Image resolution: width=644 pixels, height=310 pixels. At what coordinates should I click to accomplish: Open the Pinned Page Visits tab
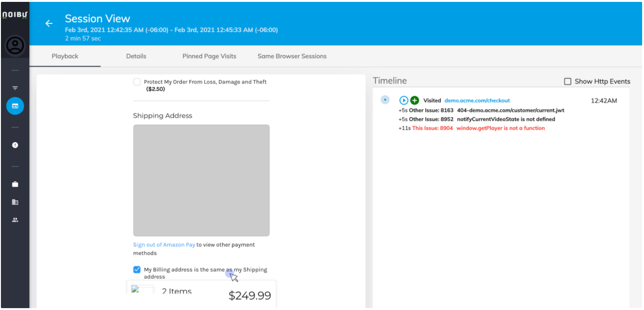click(209, 56)
